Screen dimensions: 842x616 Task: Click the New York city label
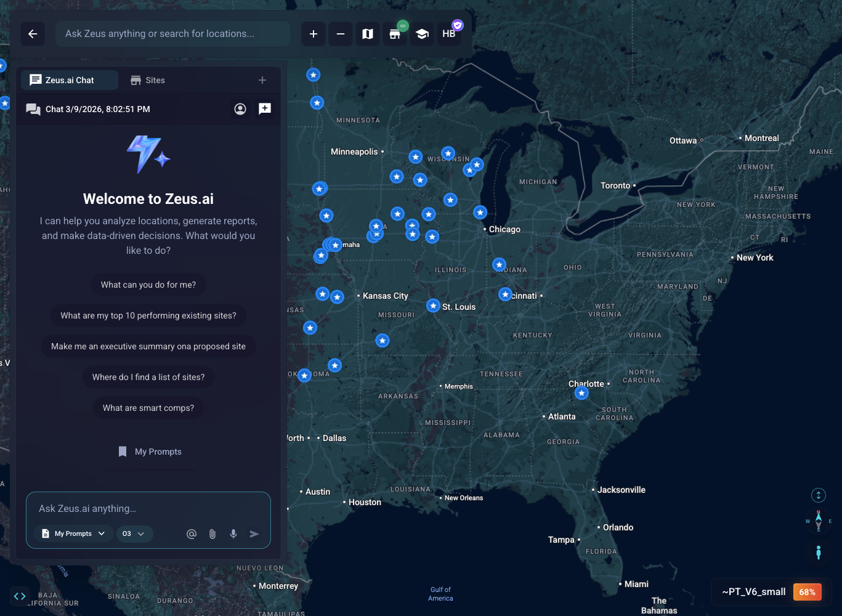[755, 257]
